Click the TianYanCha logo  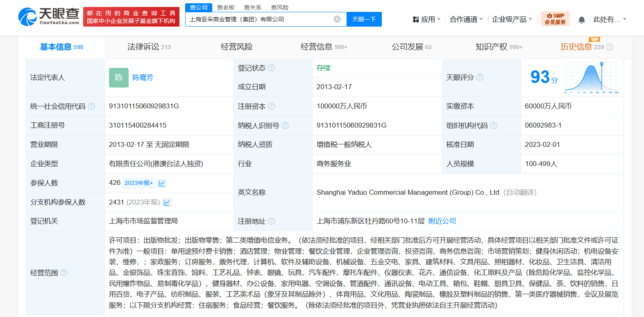click(48, 16)
